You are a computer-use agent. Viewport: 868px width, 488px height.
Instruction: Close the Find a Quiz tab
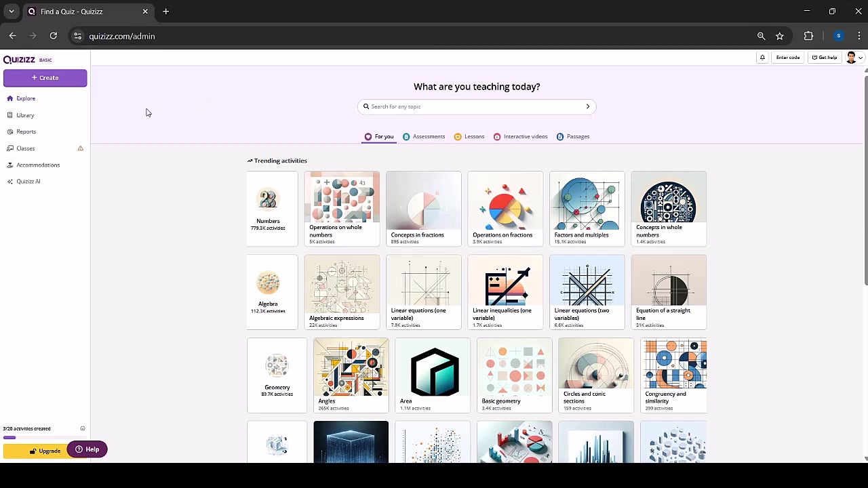[145, 12]
